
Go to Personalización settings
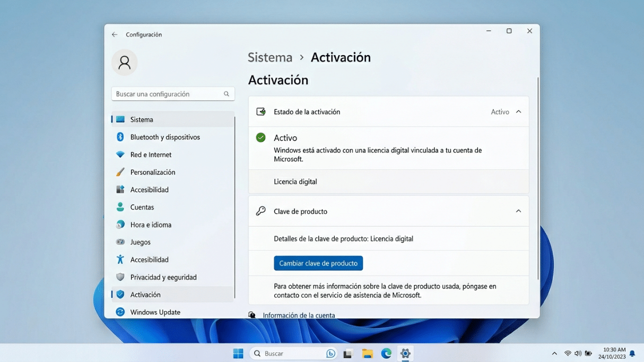pos(172,172)
